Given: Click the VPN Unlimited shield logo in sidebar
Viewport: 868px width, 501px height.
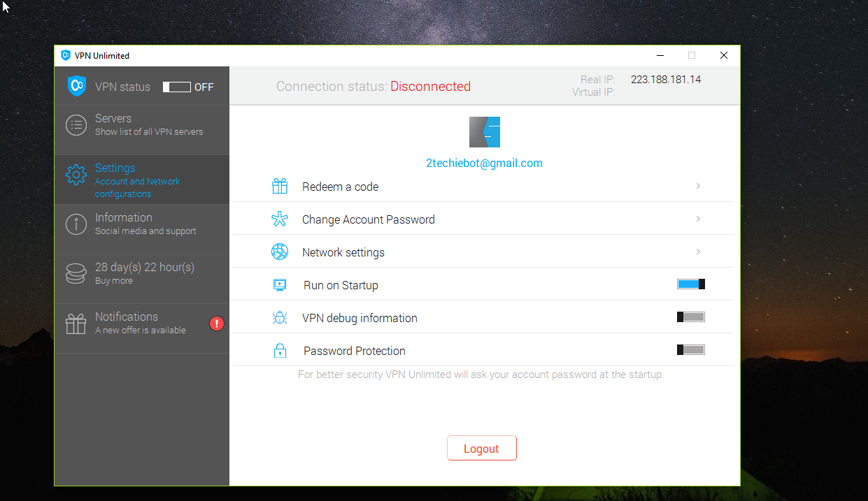Looking at the screenshot, I should [77, 86].
